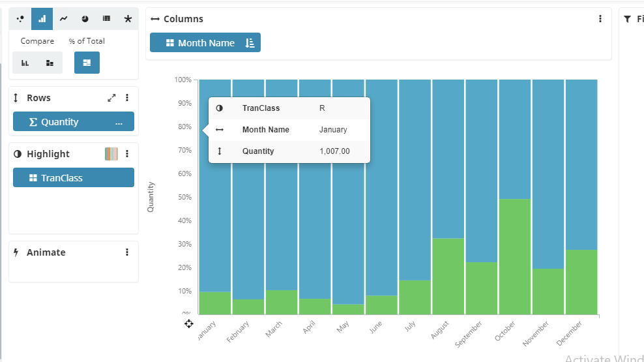Open the Highlight color palette swatch

(111, 154)
